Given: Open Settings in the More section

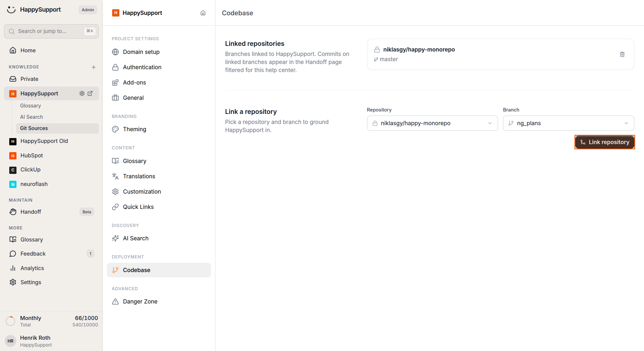Looking at the screenshot, I should [x=51, y=282].
